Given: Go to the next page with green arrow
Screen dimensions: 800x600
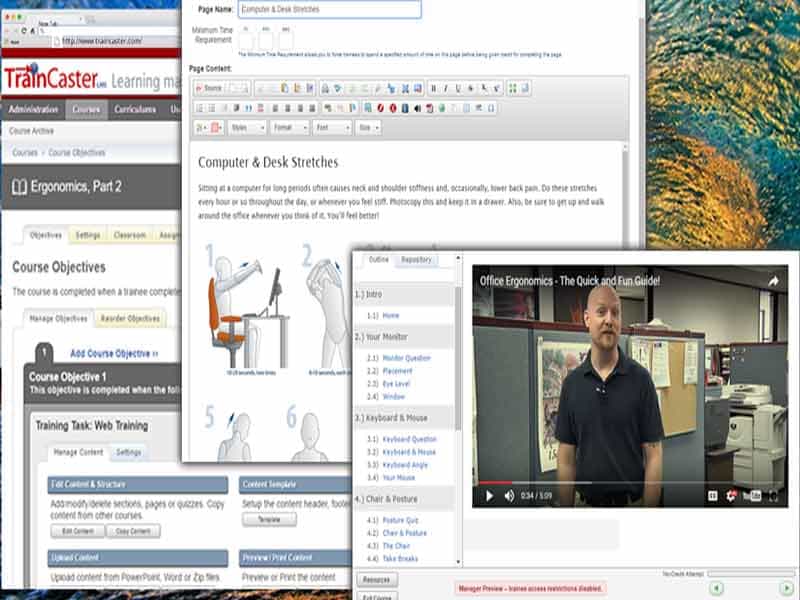Looking at the screenshot, I should 786,588.
